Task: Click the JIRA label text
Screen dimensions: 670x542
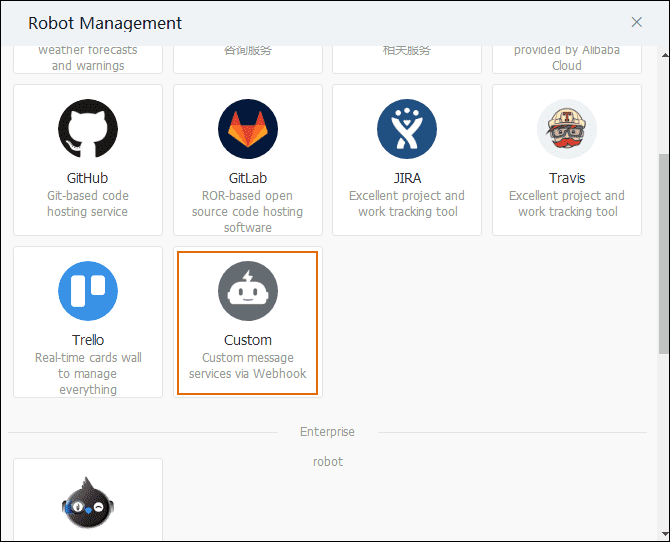Action: coord(407,178)
